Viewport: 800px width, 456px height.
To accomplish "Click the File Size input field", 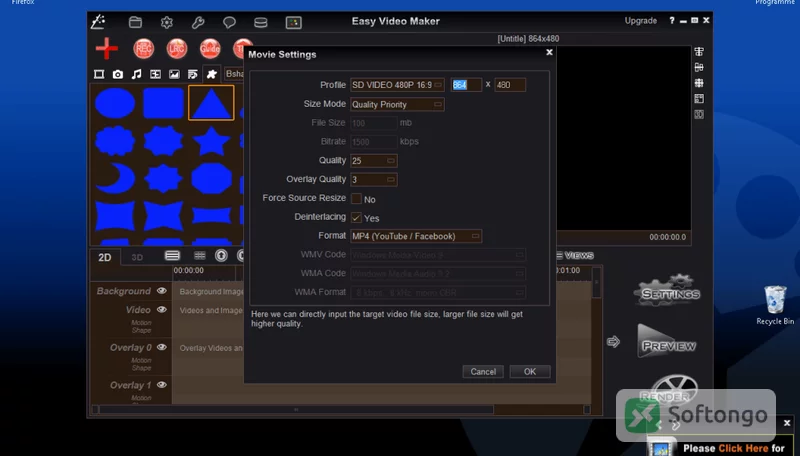I will (x=373, y=123).
